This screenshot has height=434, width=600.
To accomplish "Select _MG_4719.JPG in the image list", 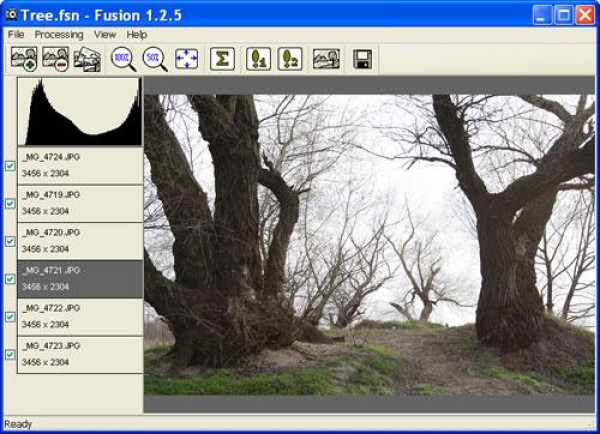I will pyautogui.click(x=80, y=203).
